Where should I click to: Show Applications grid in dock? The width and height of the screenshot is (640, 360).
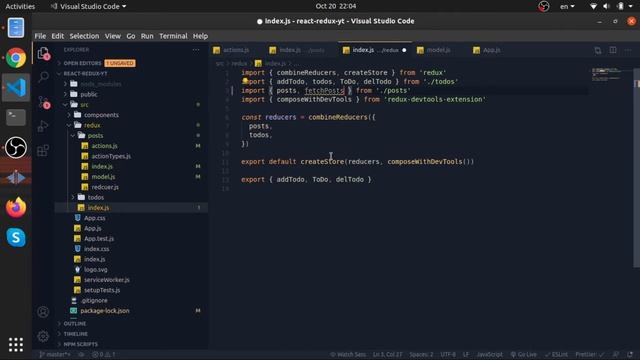point(16,345)
